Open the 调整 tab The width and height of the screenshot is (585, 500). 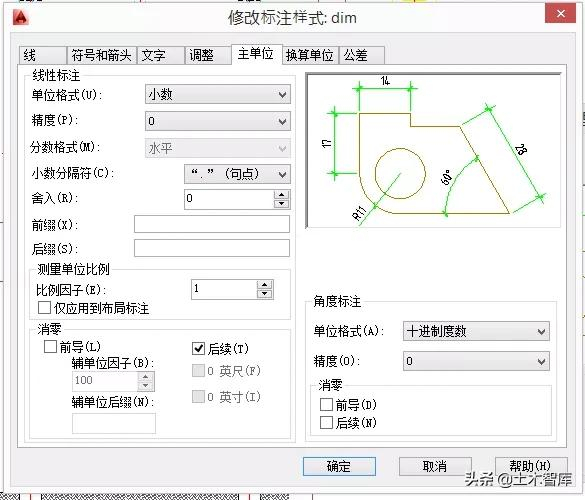pos(208,55)
